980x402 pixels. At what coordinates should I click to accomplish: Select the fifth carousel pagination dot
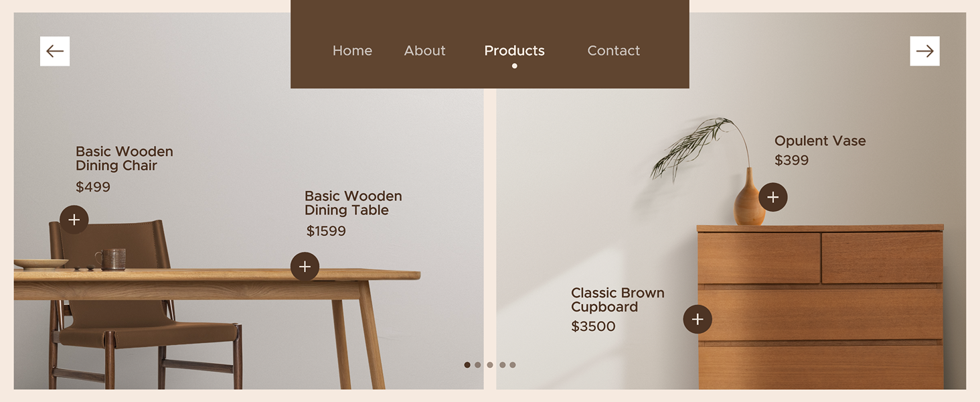click(513, 365)
